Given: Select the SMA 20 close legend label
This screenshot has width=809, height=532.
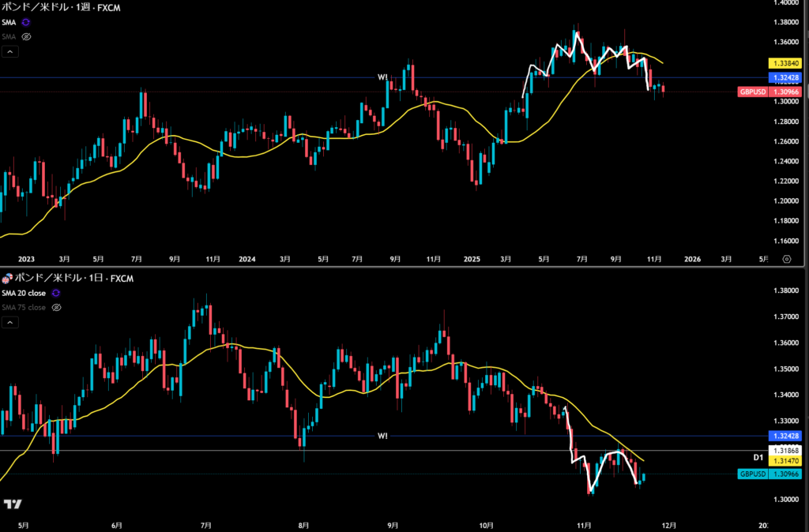Looking at the screenshot, I should tap(24, 293).
